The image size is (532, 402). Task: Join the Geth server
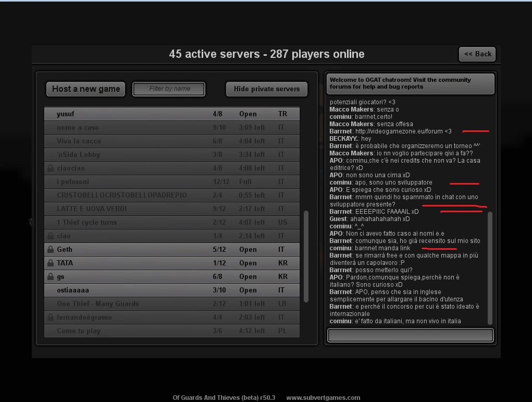click(172, 249)
